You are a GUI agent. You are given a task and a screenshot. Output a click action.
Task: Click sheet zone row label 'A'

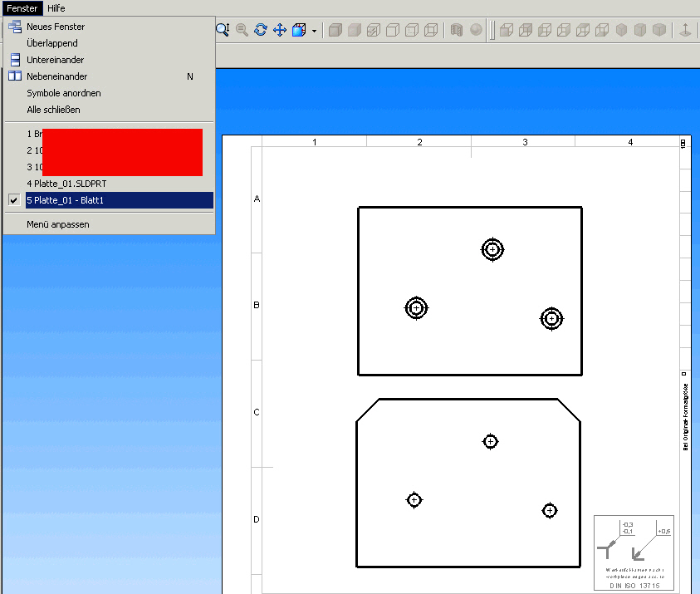click(257, 199)
